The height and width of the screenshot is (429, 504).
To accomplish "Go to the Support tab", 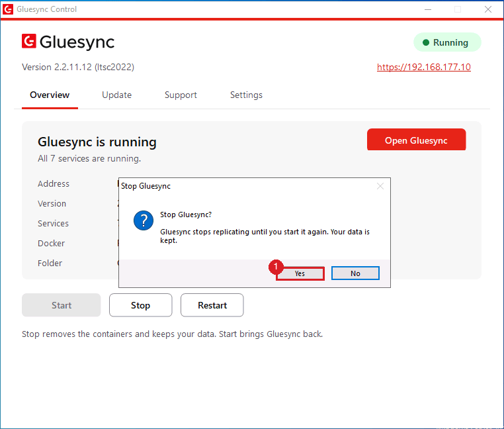I will (x=181, y=95).
